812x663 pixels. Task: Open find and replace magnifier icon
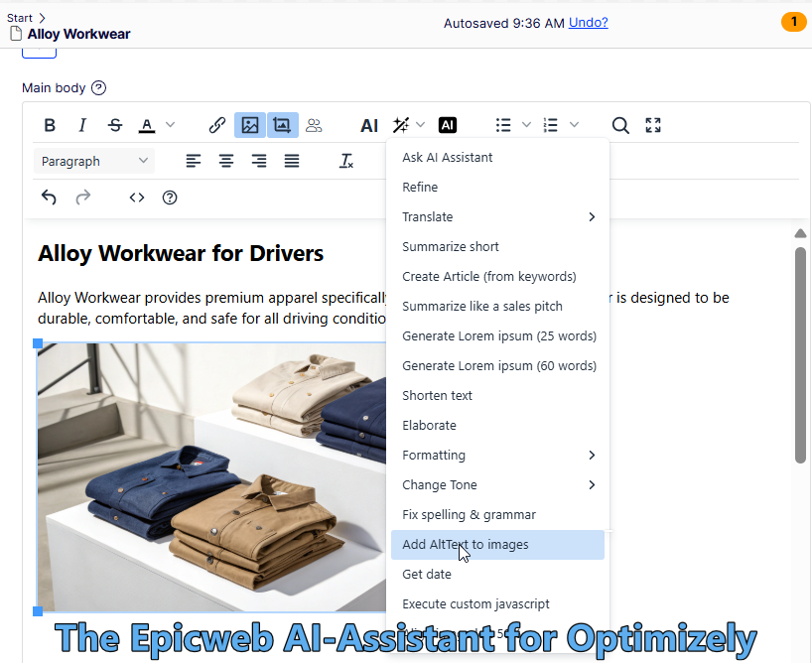tap(620, 125)
